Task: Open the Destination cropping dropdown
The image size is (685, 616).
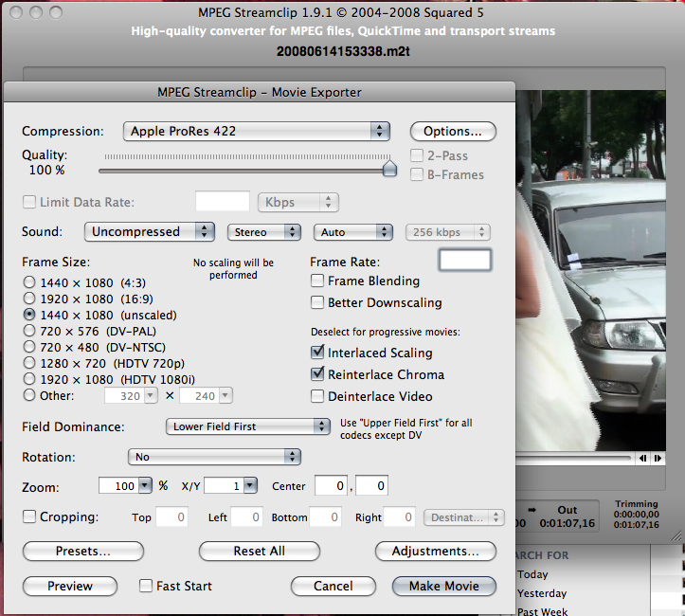Action: (x=464, y=517)
